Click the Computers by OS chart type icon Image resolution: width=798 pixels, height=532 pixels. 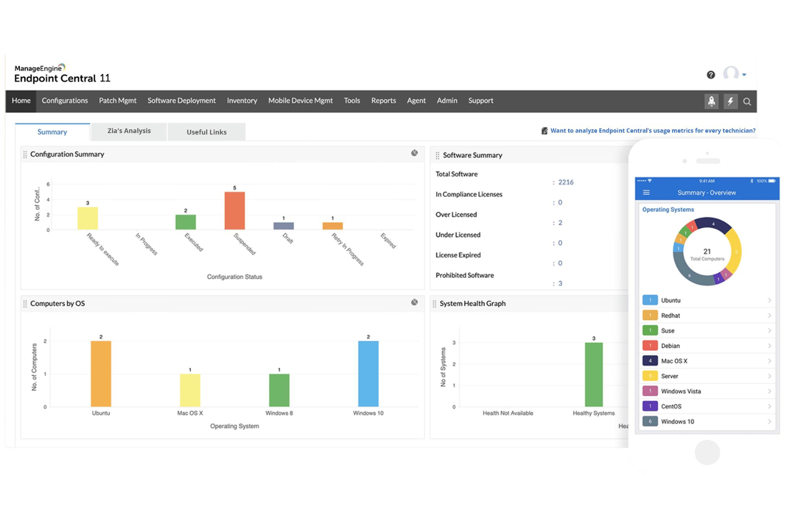415,302
